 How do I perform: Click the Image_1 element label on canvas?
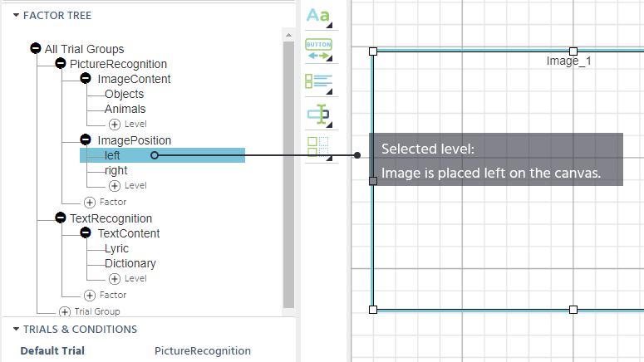[x=568, y=61]
